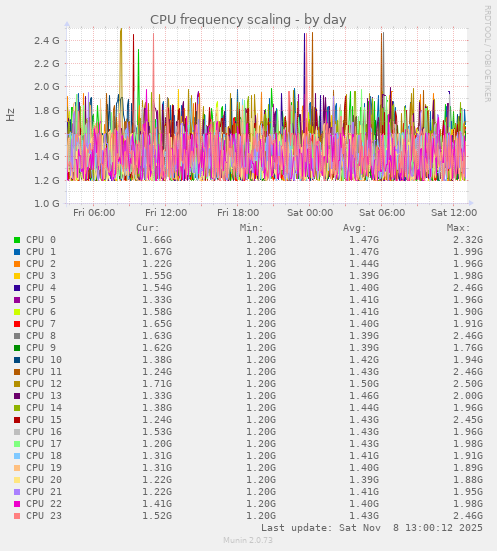The width and height of the screenshot is (497, 551).
Task: Click the graph title 'CPU frequency scaling - by day'
Action: pyautogui.click(x=248, y=20)
